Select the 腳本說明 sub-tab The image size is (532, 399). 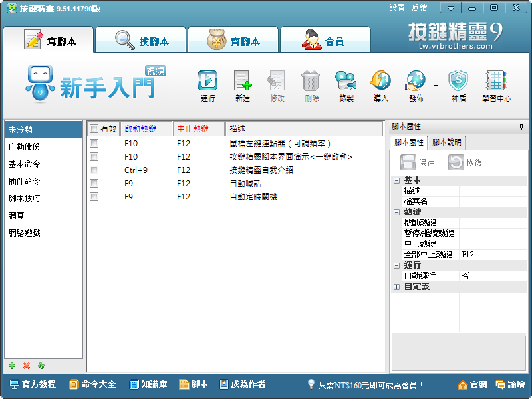coord(447,142)
